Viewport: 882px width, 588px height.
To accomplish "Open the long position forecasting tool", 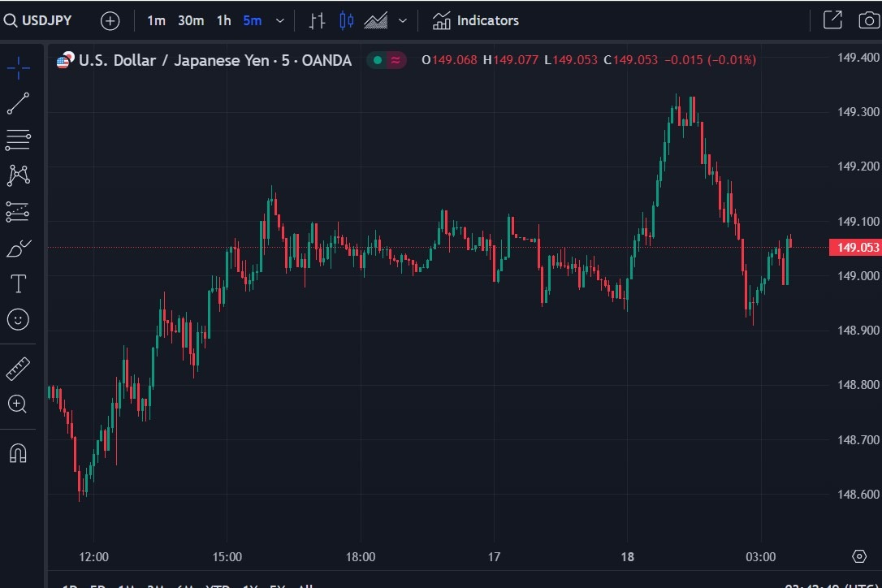I will pos(18,212).
